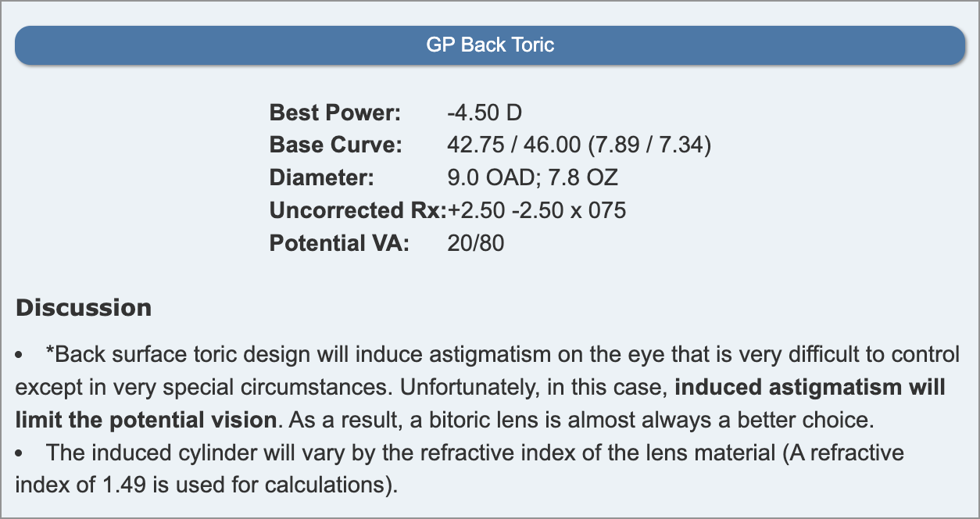Click the Diameter label
The height and width of the screenshot is (519, 980).
[x=322, y=178]
